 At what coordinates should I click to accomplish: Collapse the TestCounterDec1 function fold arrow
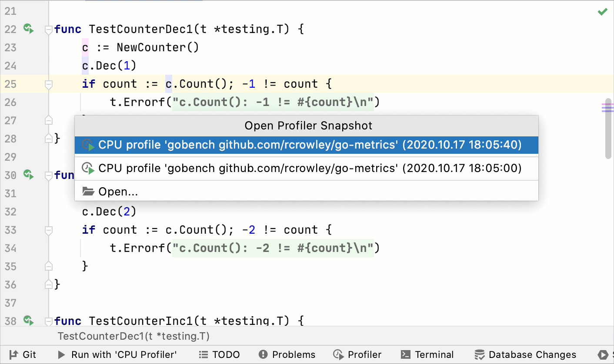(x=48, y=30)
